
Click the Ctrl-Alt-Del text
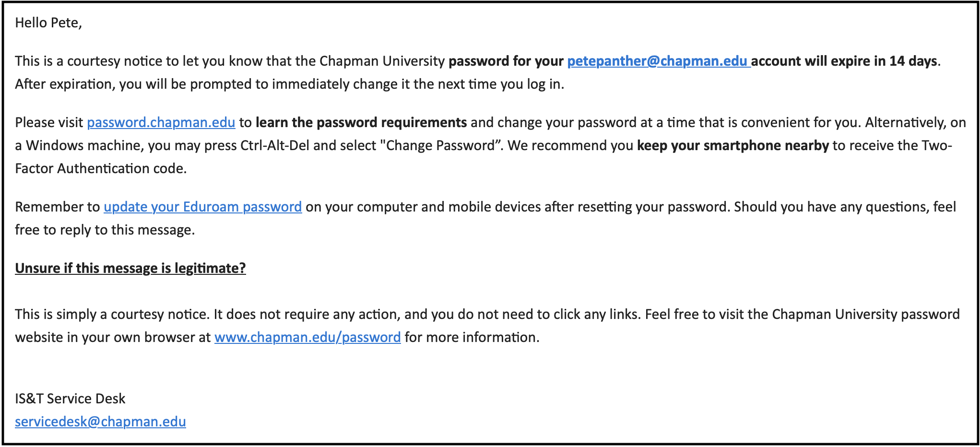tap(275, 146)
